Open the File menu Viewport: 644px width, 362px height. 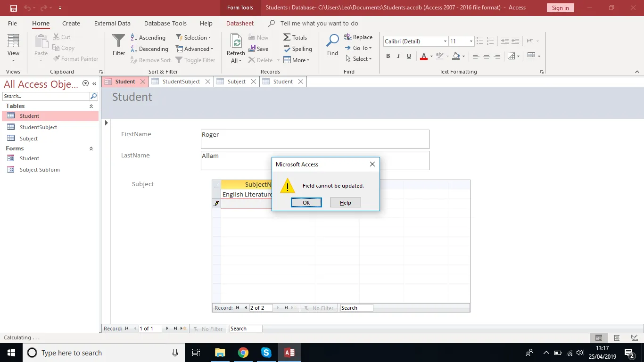click(x=12, y=23)
